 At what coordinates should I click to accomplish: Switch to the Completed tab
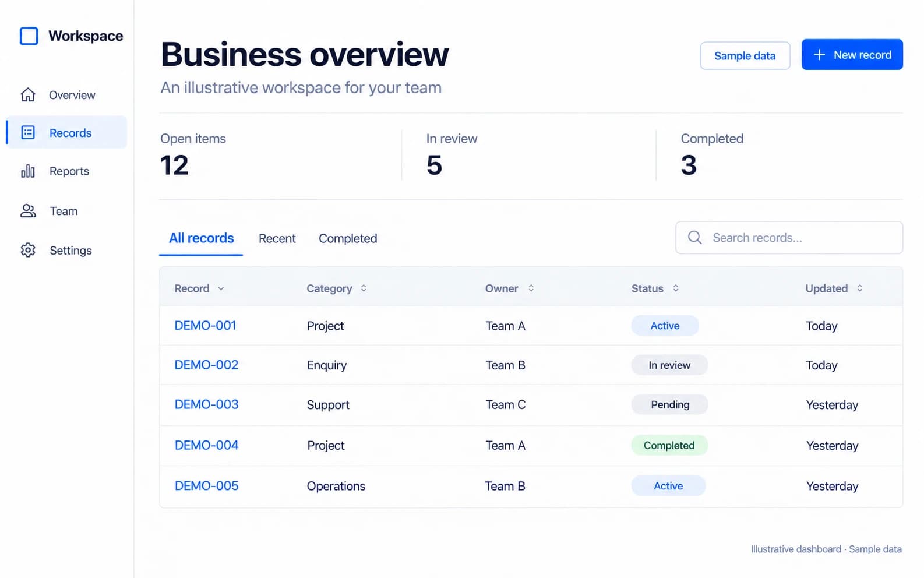[348, 238]
